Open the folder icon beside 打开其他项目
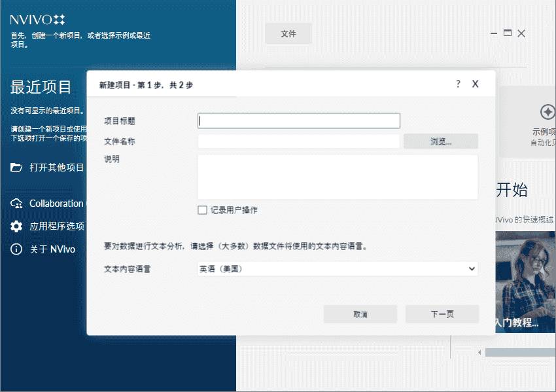The height and width of the screenshot is (392, 556). coord(16,167)
